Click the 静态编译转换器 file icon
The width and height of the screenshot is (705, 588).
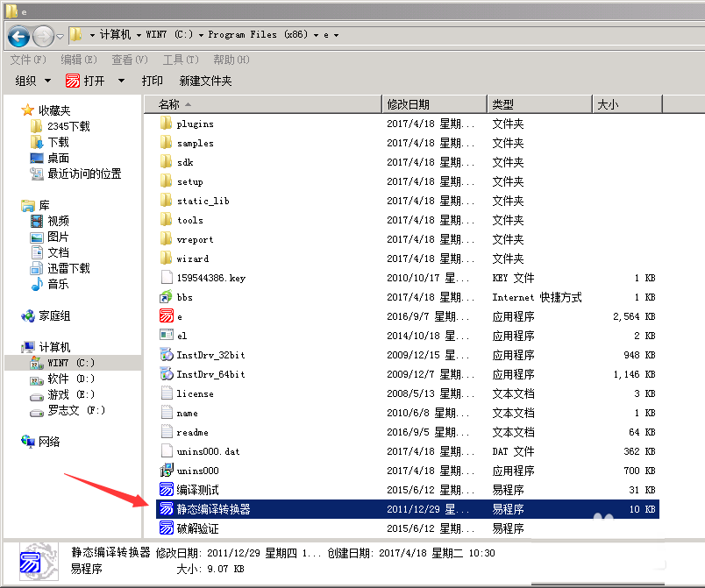[x=166, y=509]
